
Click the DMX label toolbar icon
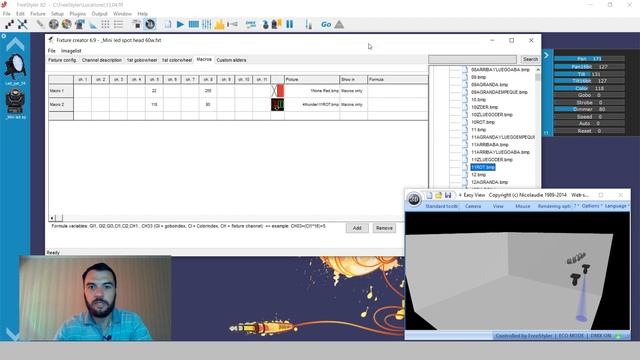(x=251, y=24)
